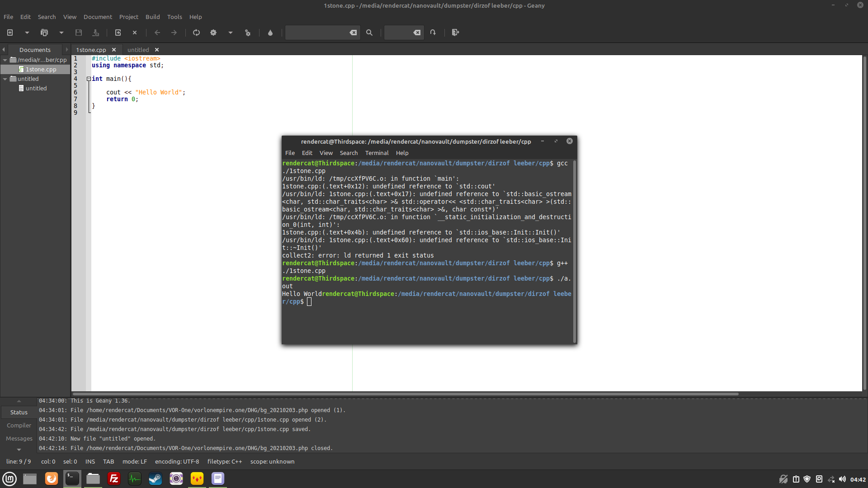
Task: Click the toolbar search text field
Action: point(316,33)
